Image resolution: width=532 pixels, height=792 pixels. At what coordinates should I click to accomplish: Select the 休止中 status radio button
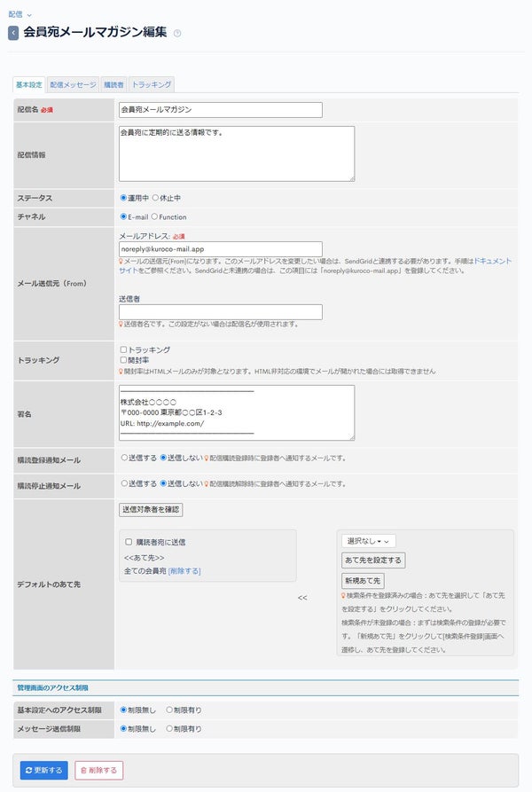coord(155,198)
